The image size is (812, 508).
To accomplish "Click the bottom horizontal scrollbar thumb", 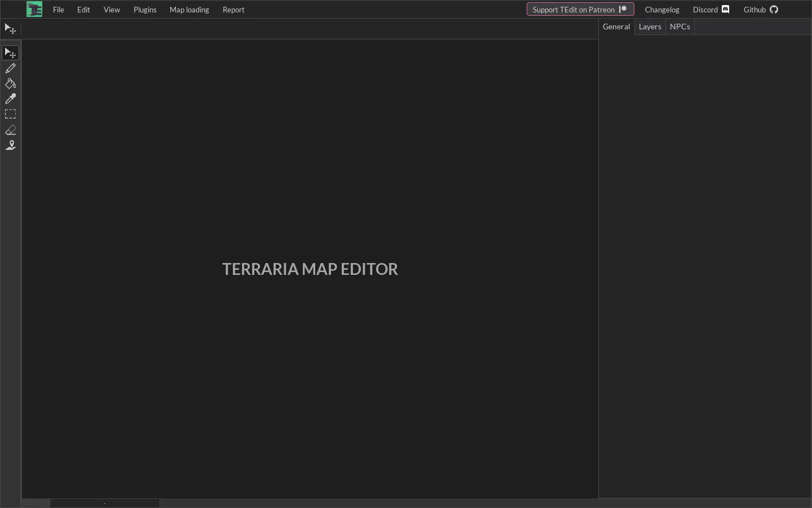I will point(105,503).
